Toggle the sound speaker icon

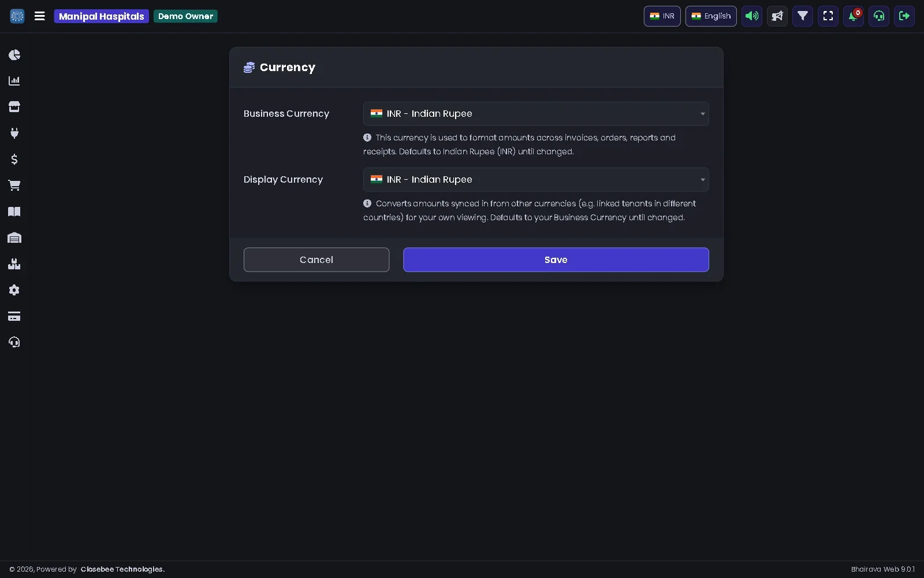pyautogui.click(x=752, y=16)
